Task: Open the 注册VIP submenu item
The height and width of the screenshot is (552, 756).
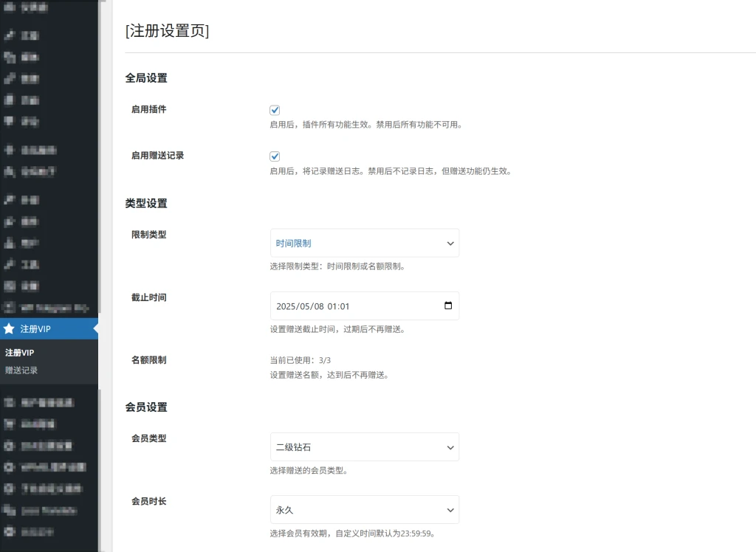Action: pyautogui.click(x=20, y=353)
